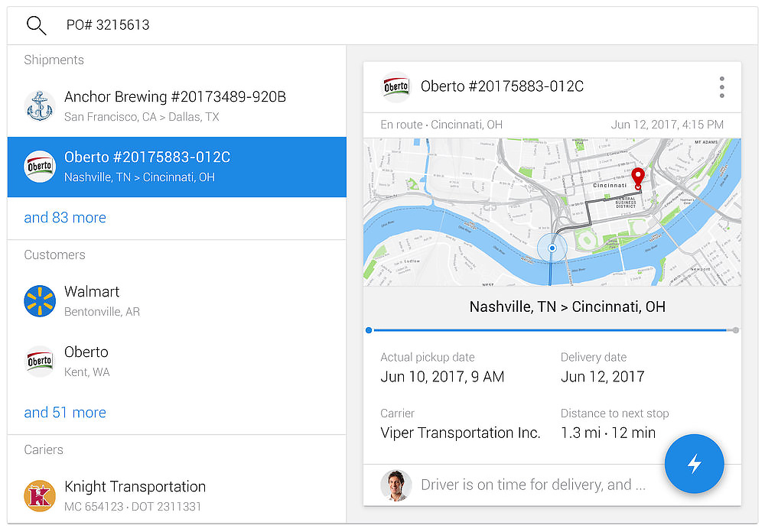Click the search magnifier icon
The image size is (765, 532).
pos(36,25)
